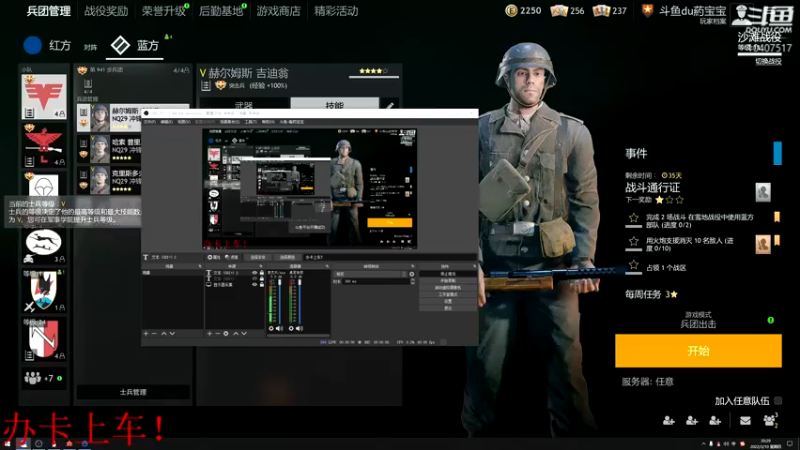Open OBS transition properties gear
800x450 pixels.
click(x=412, y=274)
